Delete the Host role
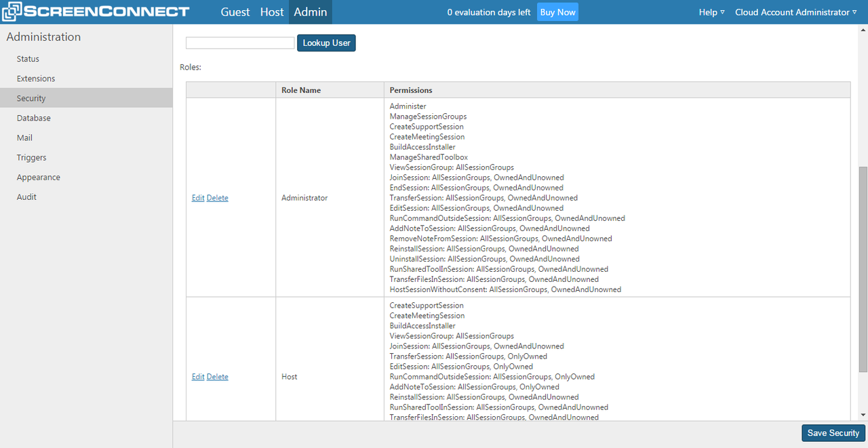The height and width of the screenshot is (448, 868). (x=217, y=376)
